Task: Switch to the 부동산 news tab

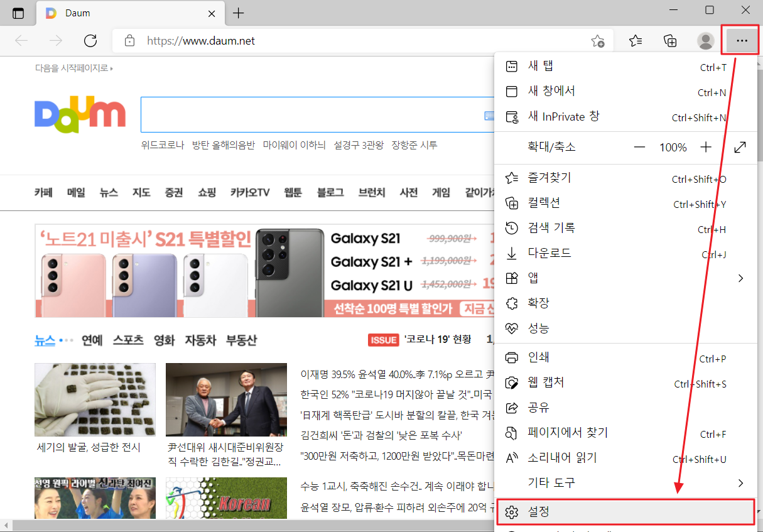Action: click(x=242, y=340)
